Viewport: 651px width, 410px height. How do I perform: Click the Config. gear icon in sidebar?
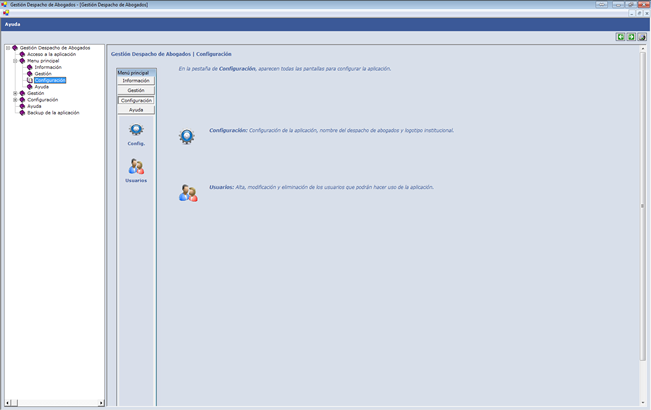click(x=136, y=130)
